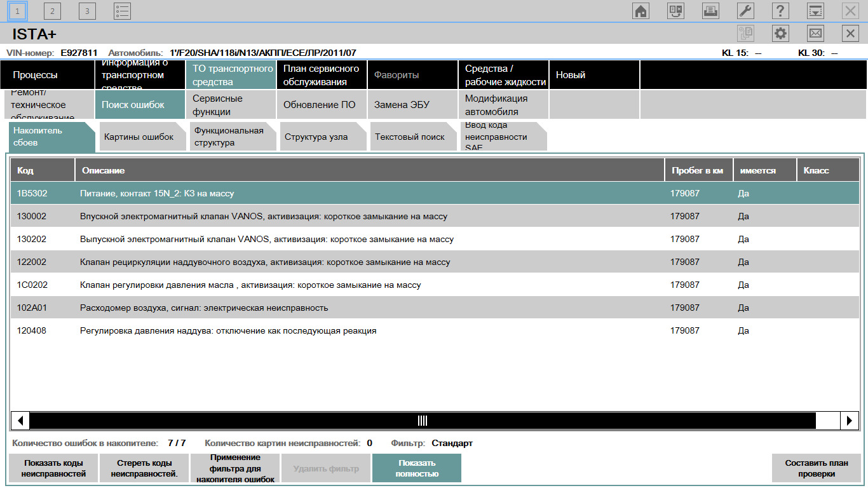Open operation tab number 1
The image size is (868, 488).
tap(18, 11)
